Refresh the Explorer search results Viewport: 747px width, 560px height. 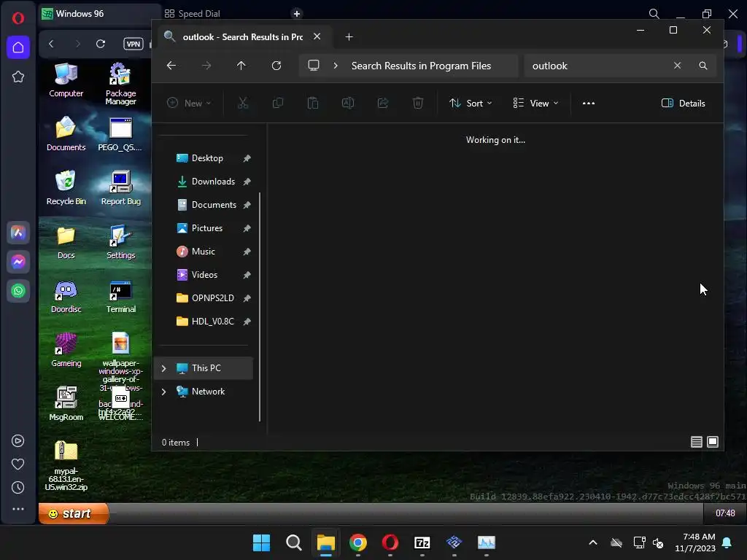point(276,66)
